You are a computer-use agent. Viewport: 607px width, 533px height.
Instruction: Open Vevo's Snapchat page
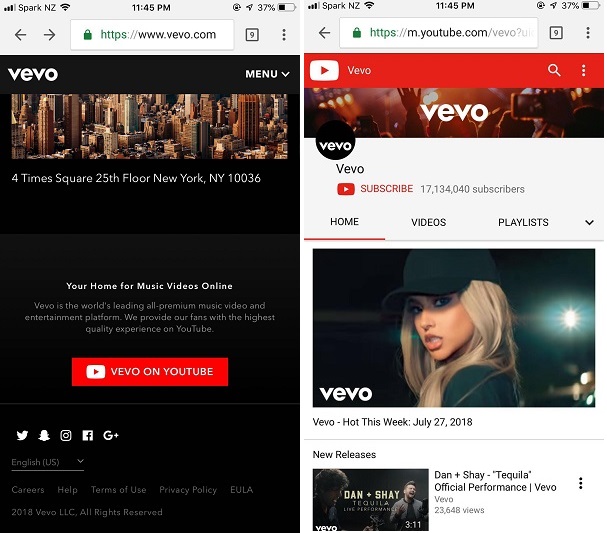click(x=44, y=435)
